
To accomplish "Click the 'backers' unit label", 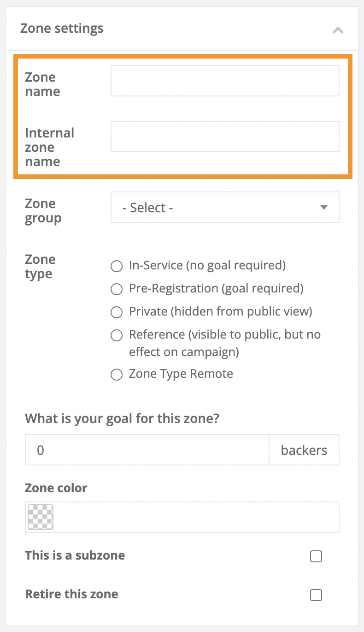I will [304, 450].
